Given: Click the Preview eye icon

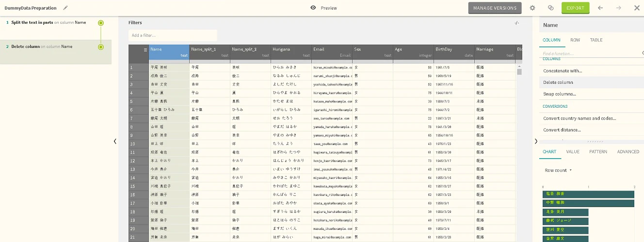Looking at the screenshot, I should (313, 8).
